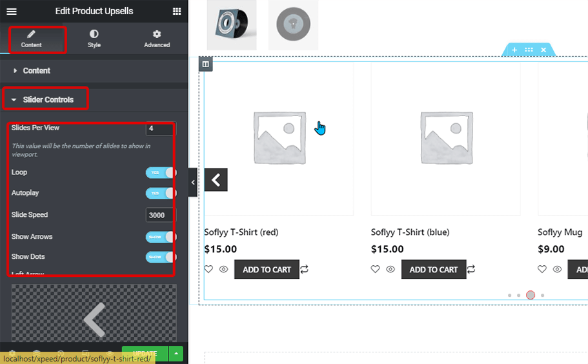
Task: Compare the blue T-Shirt arrows icon
Action: pyautogui.click(x=471, y=269)
